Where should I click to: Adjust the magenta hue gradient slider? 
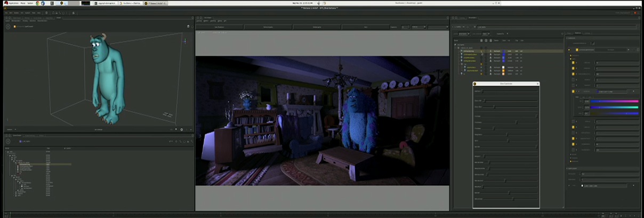[x=614, y=101]
